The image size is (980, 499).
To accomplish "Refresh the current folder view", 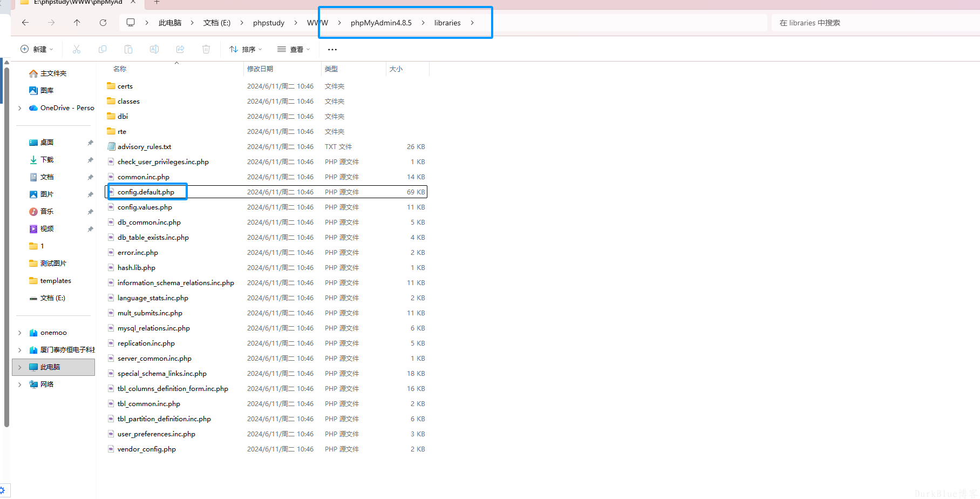I will pyautogui.click(x=103, y=23).
